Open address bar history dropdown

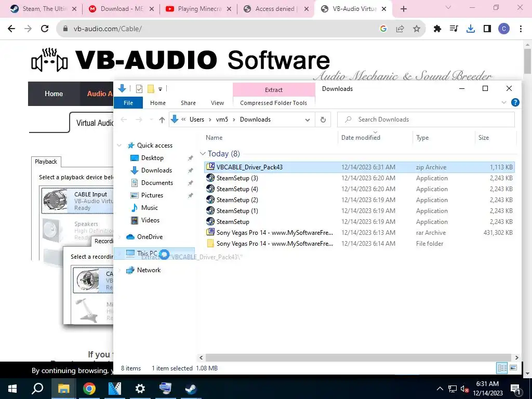(308, 120)
